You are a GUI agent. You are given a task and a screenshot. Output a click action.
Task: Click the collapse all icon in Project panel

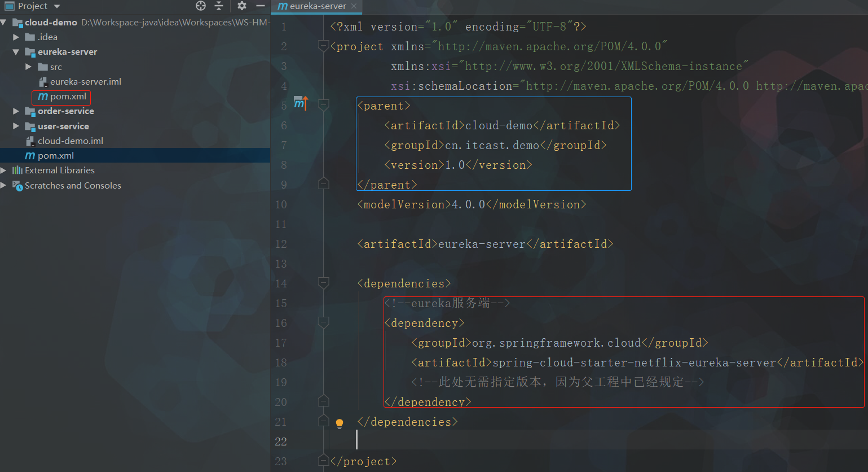tap(219, 6)
